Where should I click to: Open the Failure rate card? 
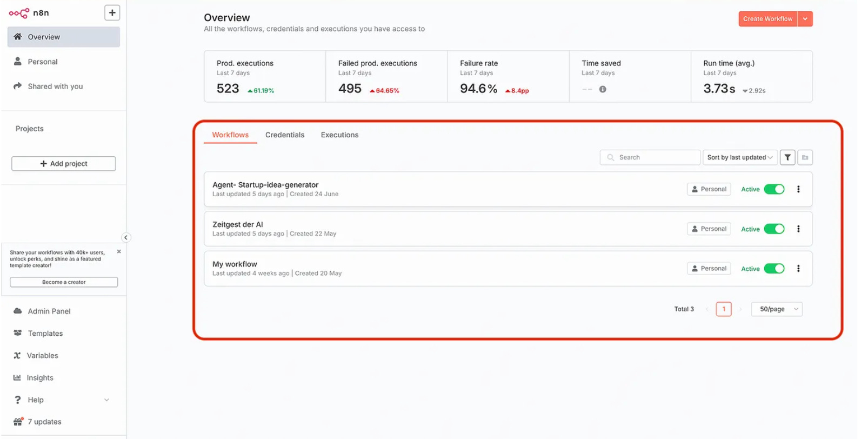[508, 76]
